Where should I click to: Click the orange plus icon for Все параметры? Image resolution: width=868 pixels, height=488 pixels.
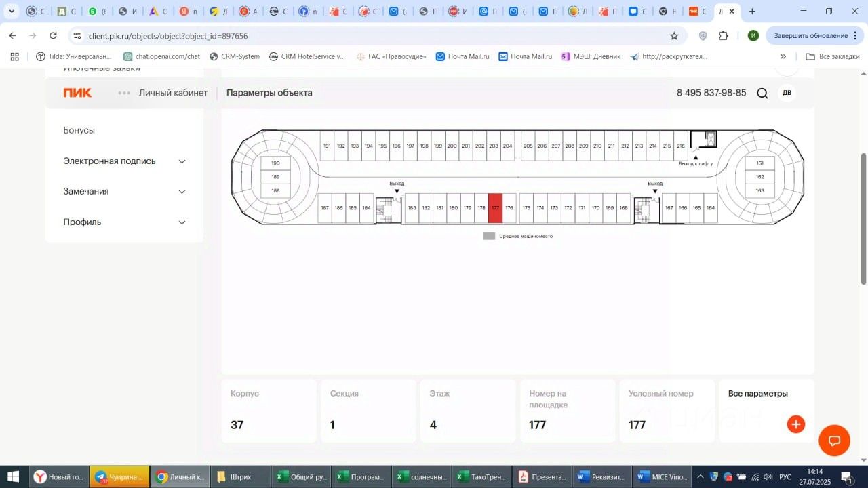pyautogui.click(x=795, y=424)
